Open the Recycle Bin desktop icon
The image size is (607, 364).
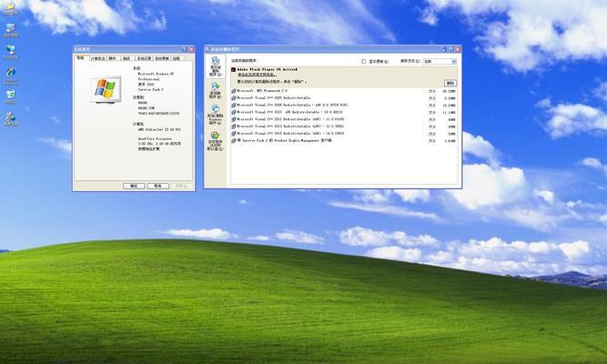10,96
